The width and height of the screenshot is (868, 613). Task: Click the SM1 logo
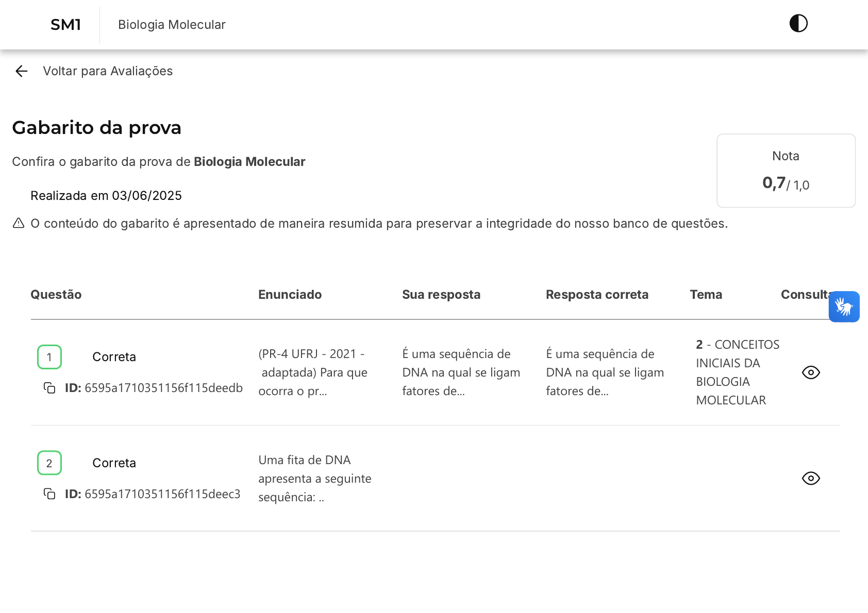click(65, 25)
